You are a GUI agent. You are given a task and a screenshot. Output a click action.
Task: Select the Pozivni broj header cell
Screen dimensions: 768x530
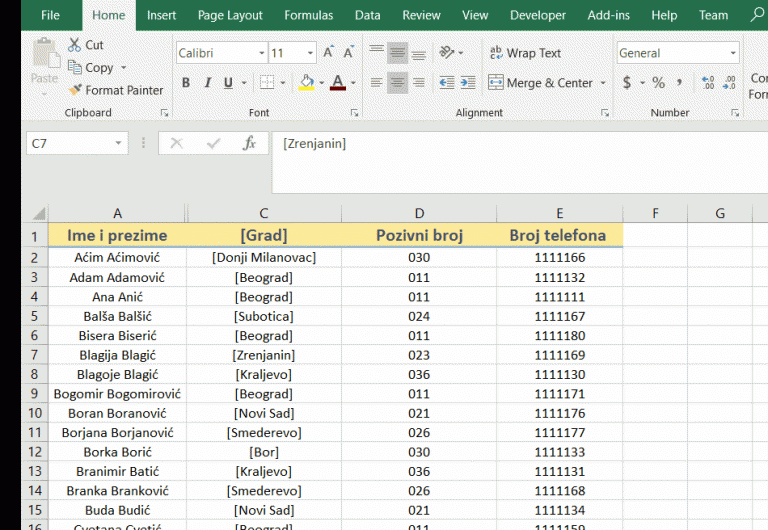[419, 235]
